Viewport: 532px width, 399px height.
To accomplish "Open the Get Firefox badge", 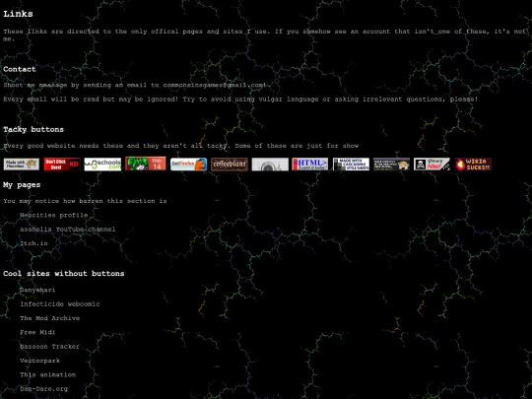I will pos(188,165).
